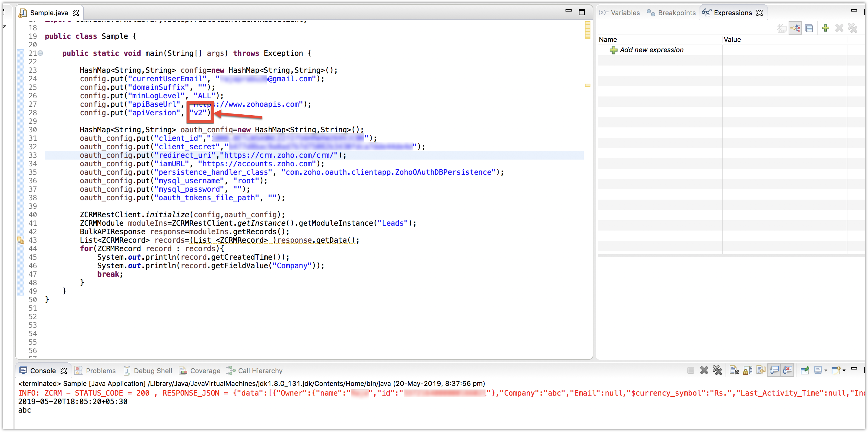Clear the console output

click(734, 371)
